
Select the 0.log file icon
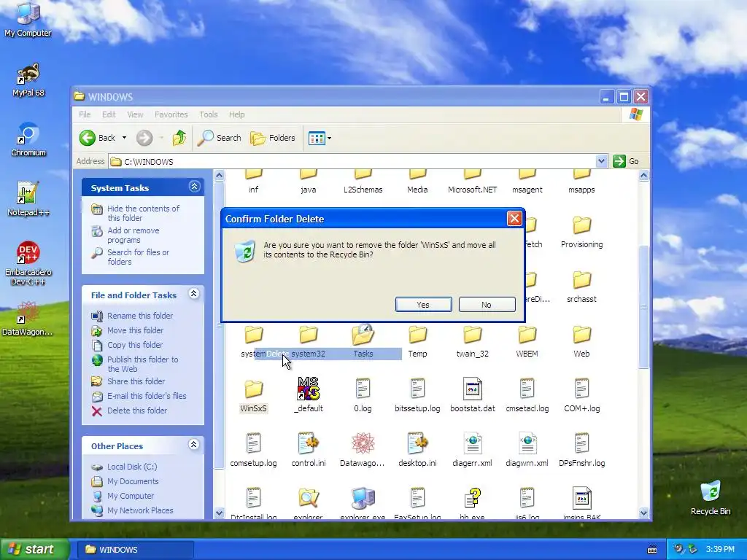[x=363, y=389]
